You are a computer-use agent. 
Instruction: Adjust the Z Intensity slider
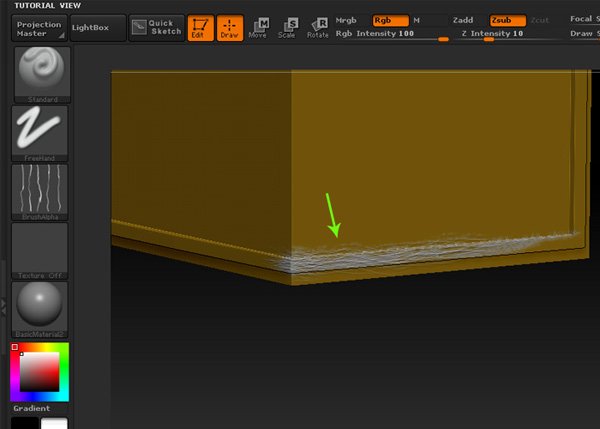pos(508,34)
